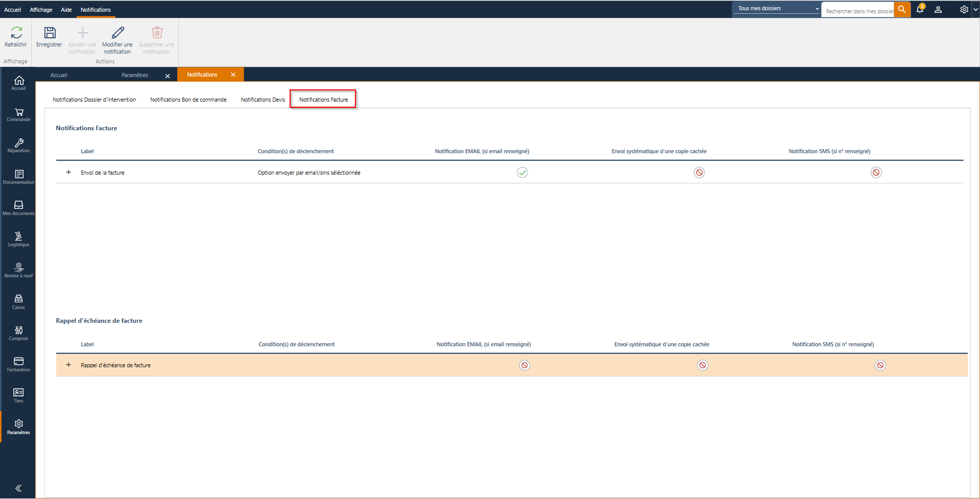Click 'Rappel d'échéance de facture' row label
Viewport: 980px width, 499px height.
(x=116, y=365)
